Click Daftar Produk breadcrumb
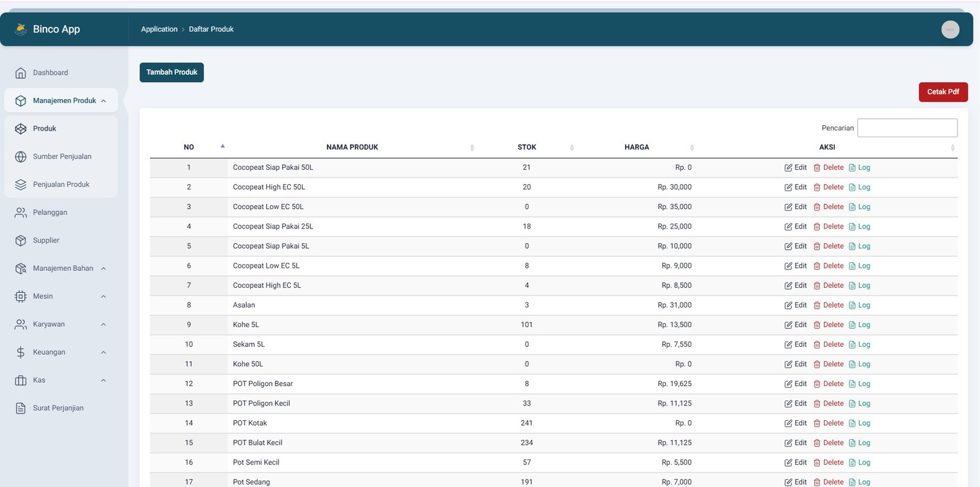Viewport: 980px width, 487px height. pos(211,29)
